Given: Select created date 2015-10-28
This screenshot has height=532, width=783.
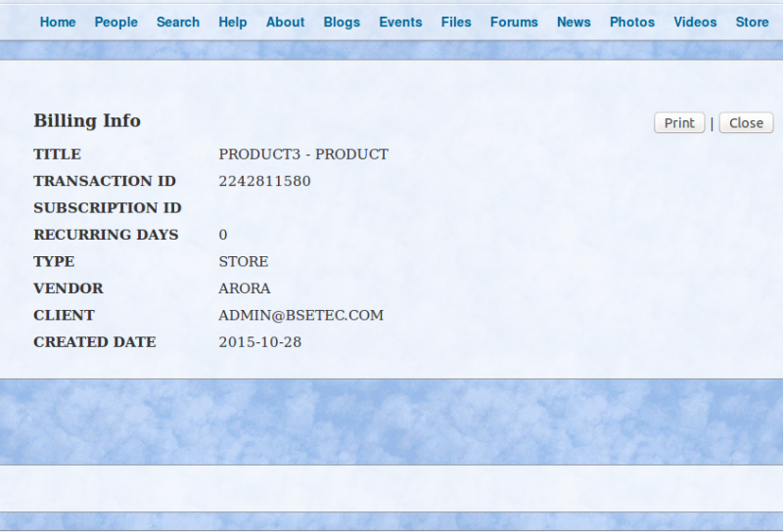Looking at the screenshot, I should [260, 342].
